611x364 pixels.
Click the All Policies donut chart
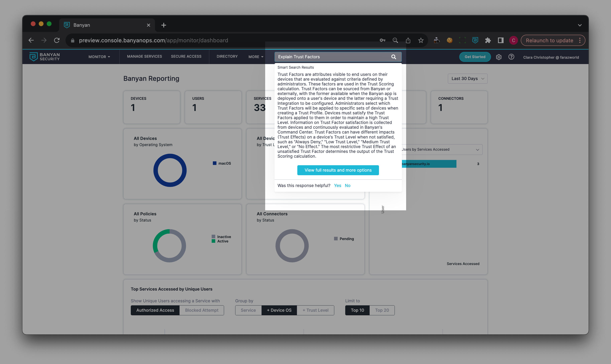pos(169,246)
